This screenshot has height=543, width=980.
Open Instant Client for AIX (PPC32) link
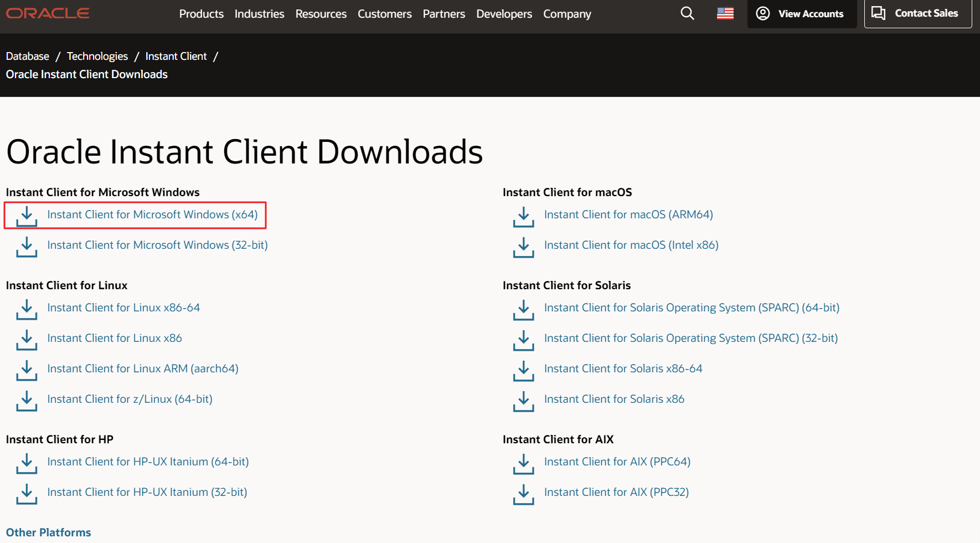(x=617, y=492)
